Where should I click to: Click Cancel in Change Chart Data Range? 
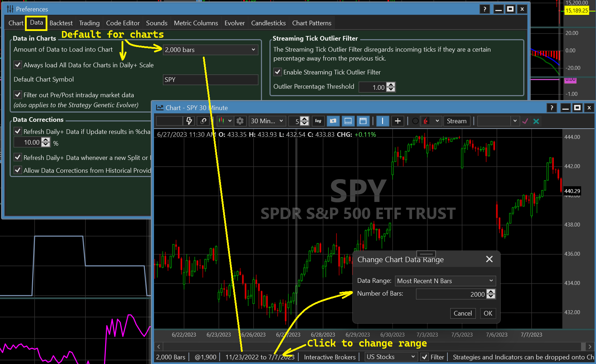(x=463, y=313)
